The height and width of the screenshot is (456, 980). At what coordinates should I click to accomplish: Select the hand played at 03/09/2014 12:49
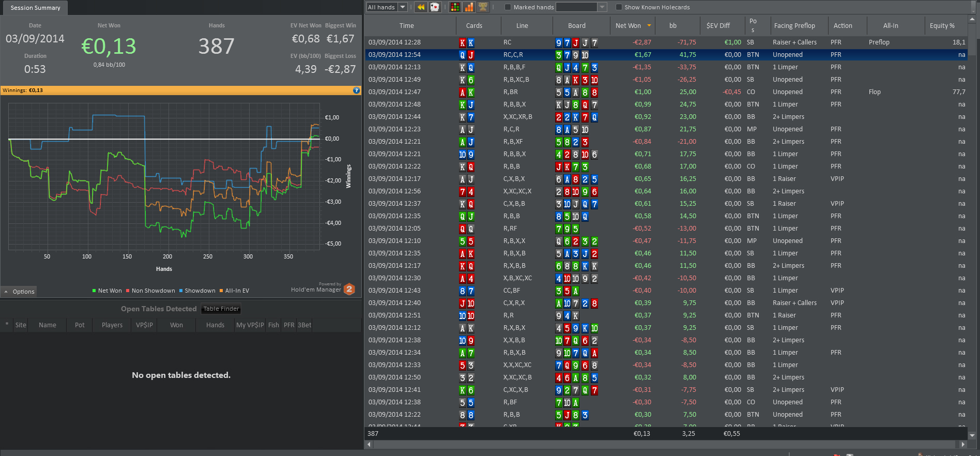(x=666, y=80)
